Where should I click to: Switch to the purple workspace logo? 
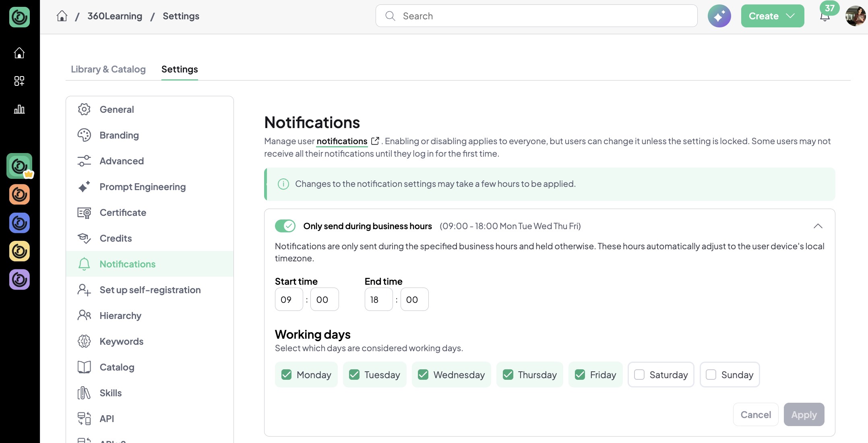point(19,279)
